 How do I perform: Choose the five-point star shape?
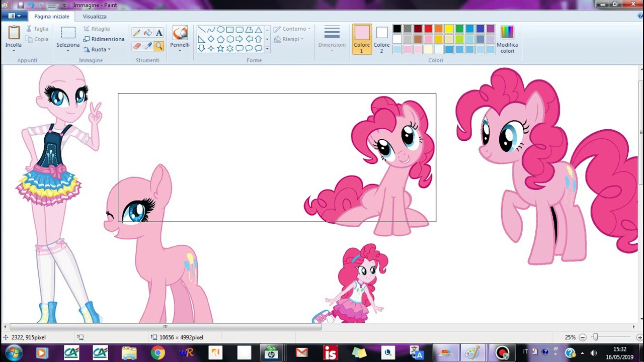pos(220,49)
